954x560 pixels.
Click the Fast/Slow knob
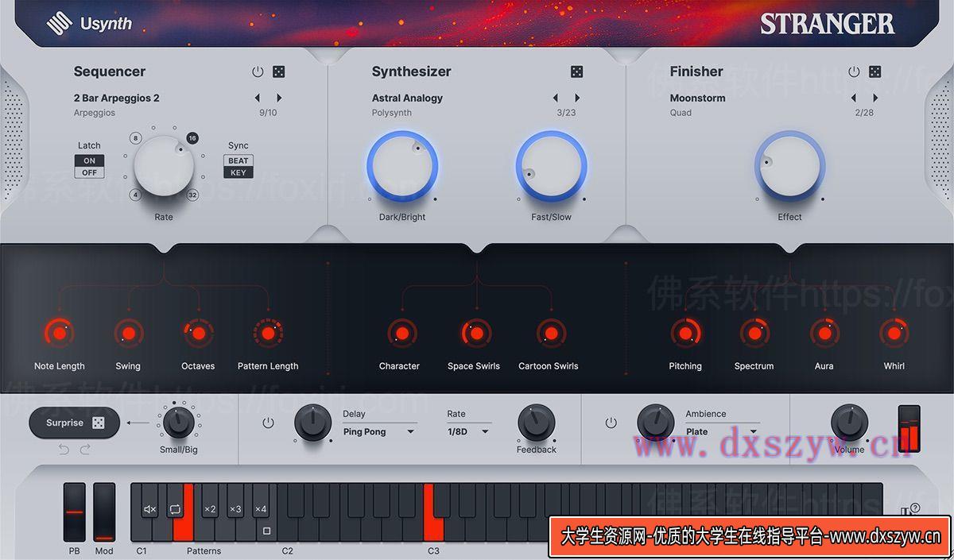coord(552,167)
